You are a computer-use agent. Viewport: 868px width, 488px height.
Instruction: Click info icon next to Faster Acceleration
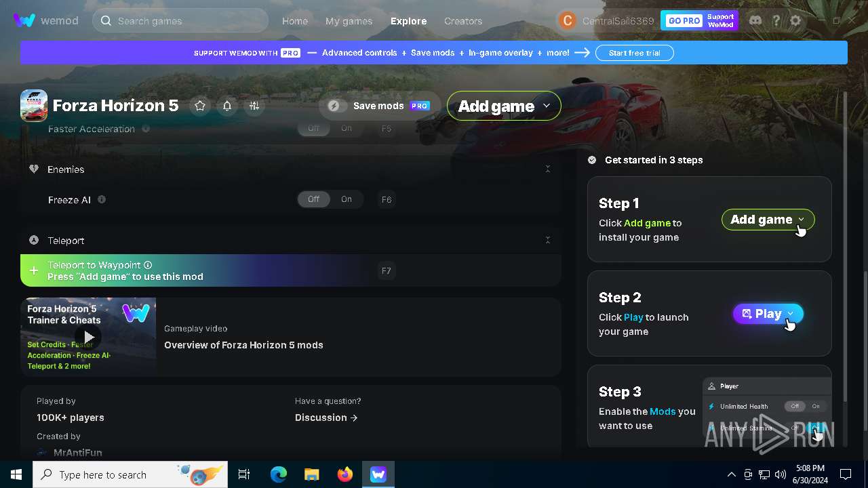tap(146, 129)
